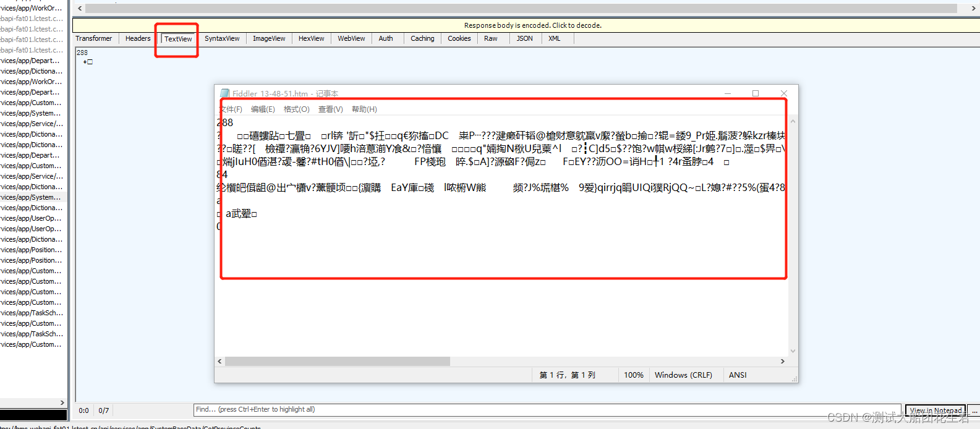The image size is (980, 429).
Task: Click Notepad vertical scrollbar down arrow
Action: tap(793, 351)
